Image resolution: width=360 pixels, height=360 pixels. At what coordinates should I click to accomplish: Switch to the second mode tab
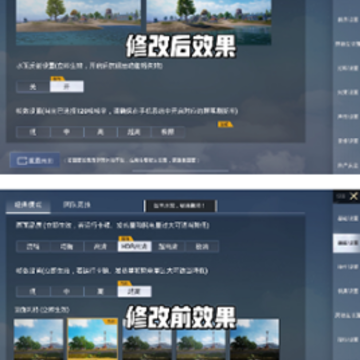(77, 205)
